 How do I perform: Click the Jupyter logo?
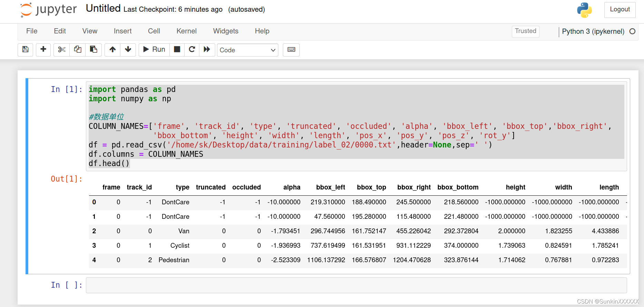coord(48,9)
